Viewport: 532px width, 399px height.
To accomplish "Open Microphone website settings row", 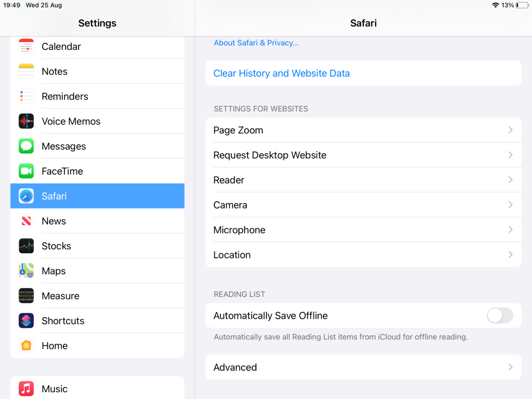I will pyautogui.click(x=363, y=230).
